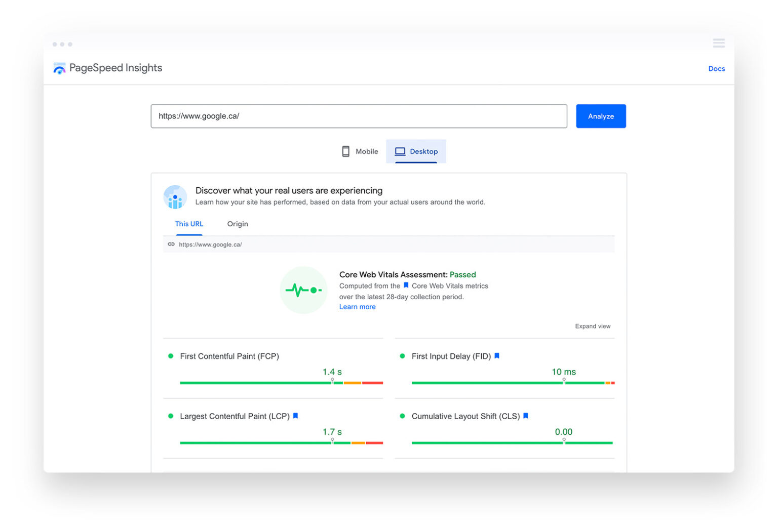The image size is (778, 532).
Task: Click the Core Web Vitals heartbeat icon
Action: click(303, 290)
